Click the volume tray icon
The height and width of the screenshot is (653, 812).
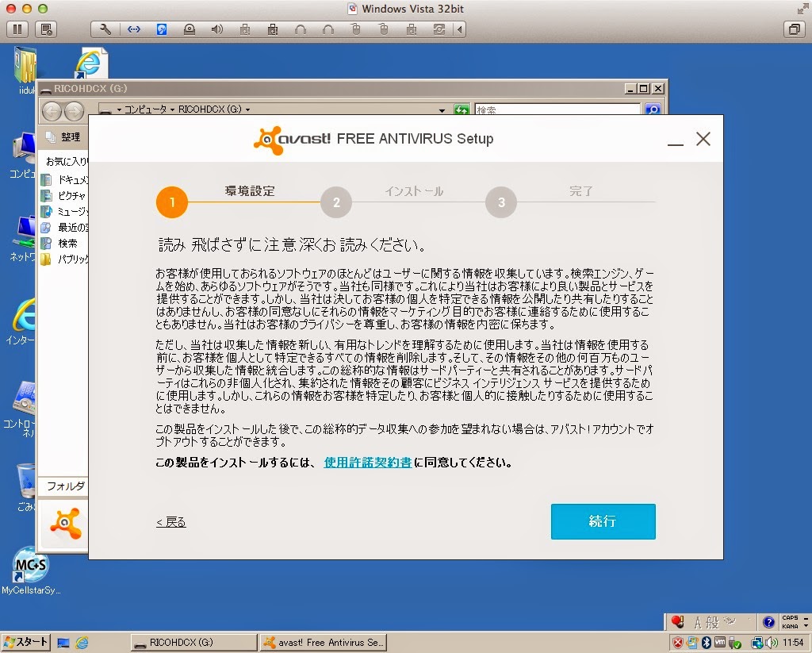(x=771, y=643)
